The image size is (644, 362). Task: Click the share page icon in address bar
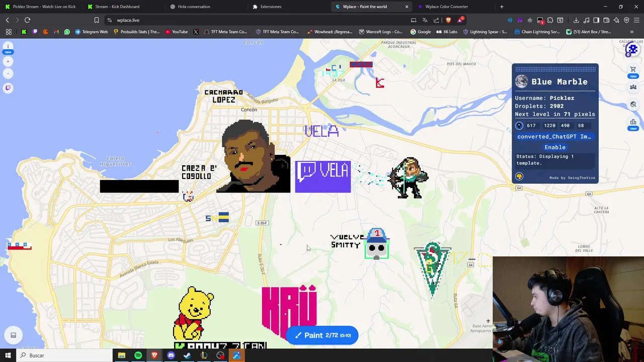coord(436,20)
